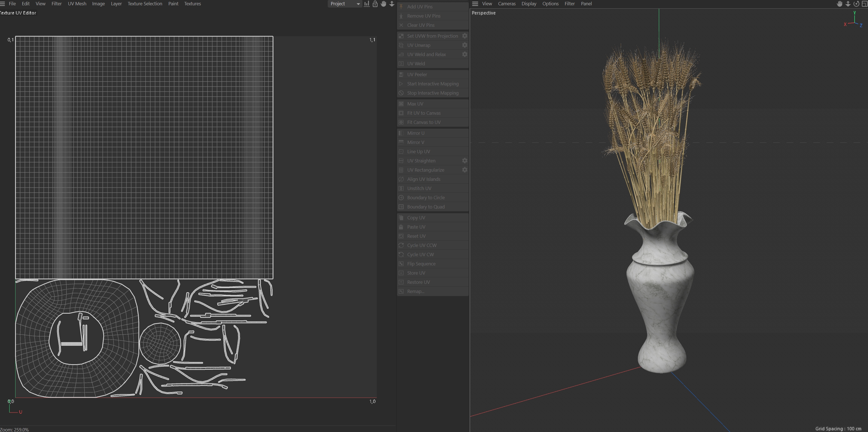Click the pan hand icon in UV editor

coord(383,4)
